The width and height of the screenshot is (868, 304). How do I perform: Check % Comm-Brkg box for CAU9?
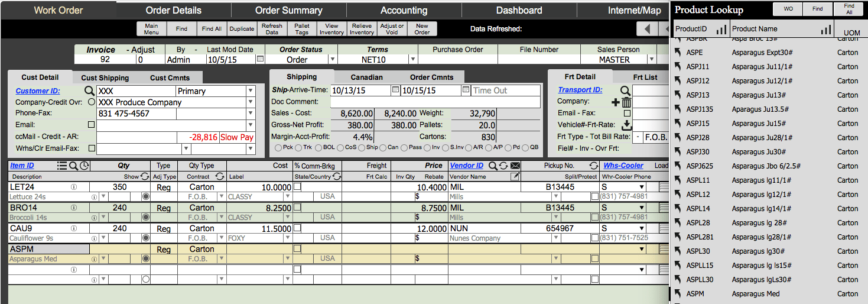point(298,228)
